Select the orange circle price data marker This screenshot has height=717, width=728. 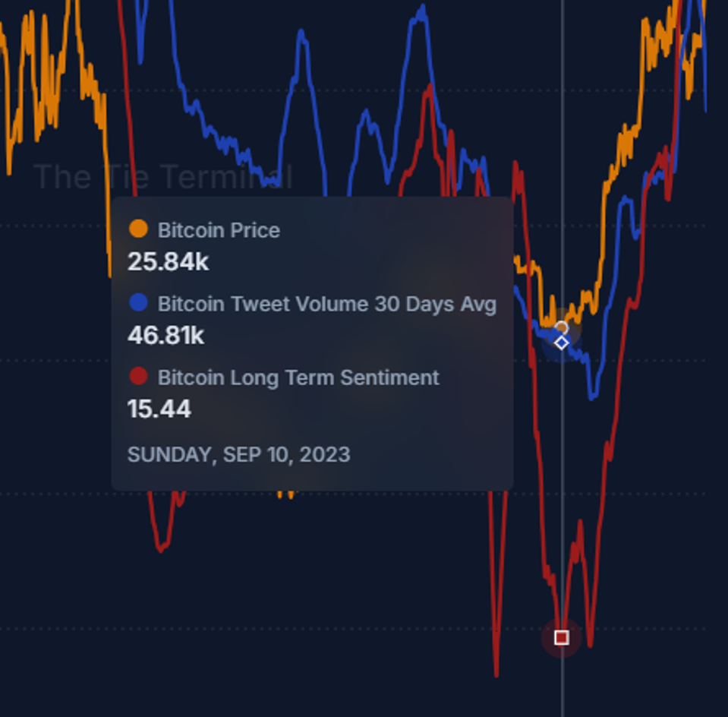[x=561, y=328]
